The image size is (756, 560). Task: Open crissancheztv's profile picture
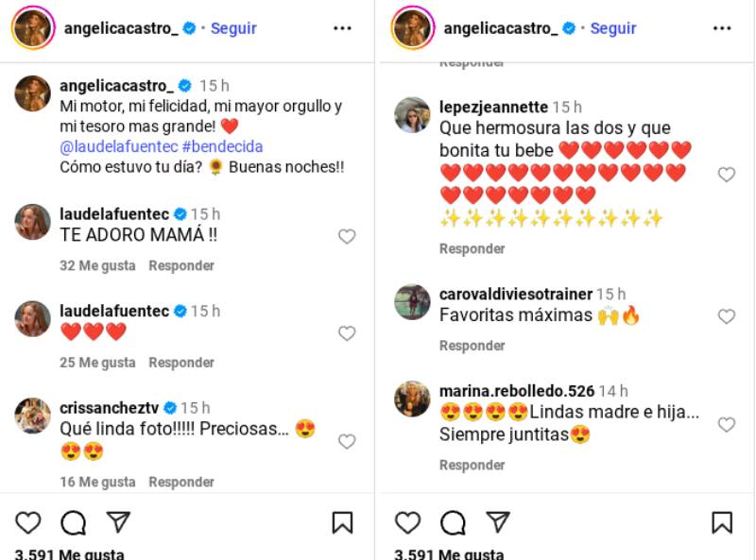33,416
